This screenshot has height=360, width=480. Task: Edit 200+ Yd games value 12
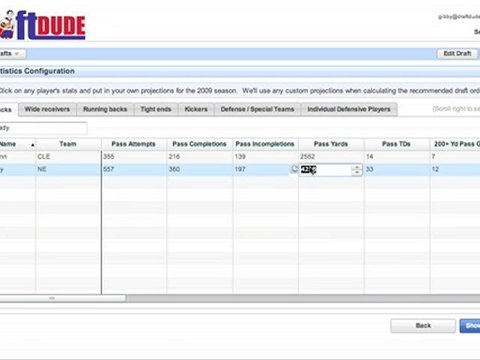click(x=455, y=169)
